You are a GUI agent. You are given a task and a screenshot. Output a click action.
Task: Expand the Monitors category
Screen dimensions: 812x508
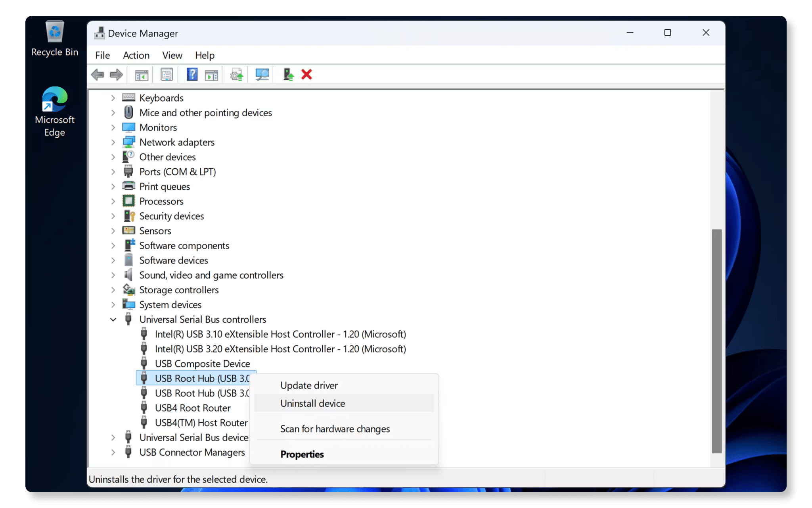pyautogui.click(x=113, y=127)
